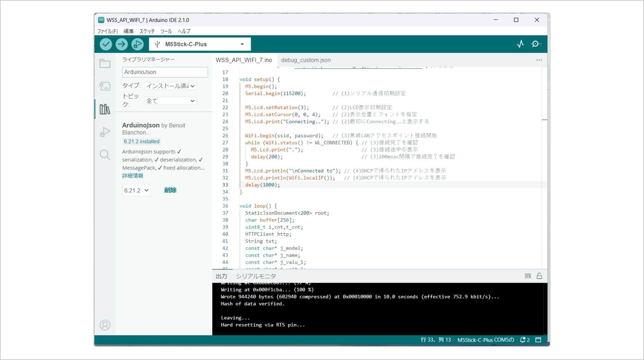Click the HTTPClient http; code line
Image resolution: width=644 pixels, height=360 pixels.
pos(268,234)
